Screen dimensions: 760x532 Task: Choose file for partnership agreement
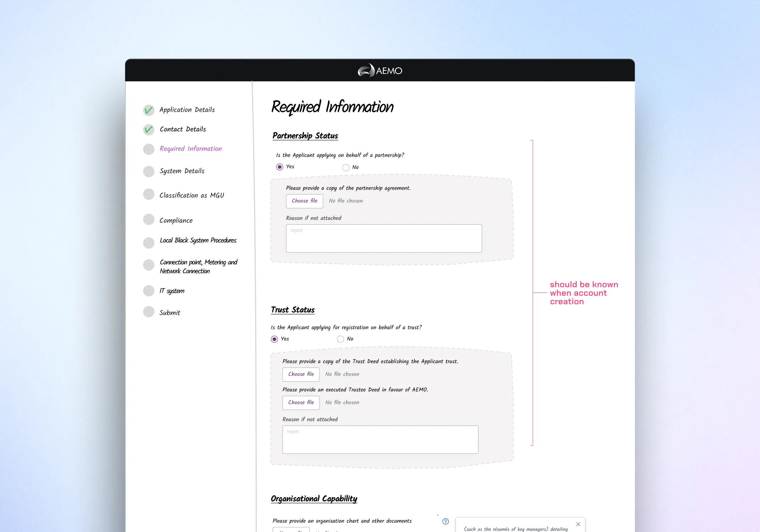[x=304, y=201]
